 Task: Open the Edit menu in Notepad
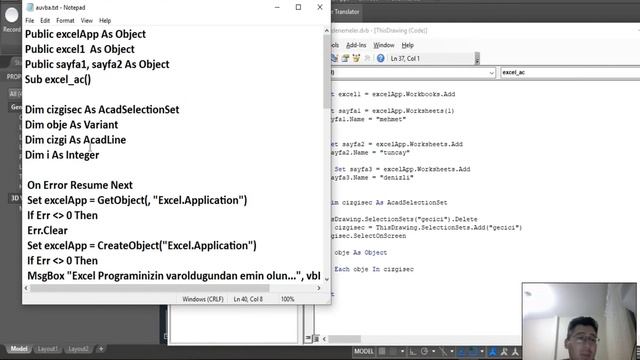(x=45, y=20)
